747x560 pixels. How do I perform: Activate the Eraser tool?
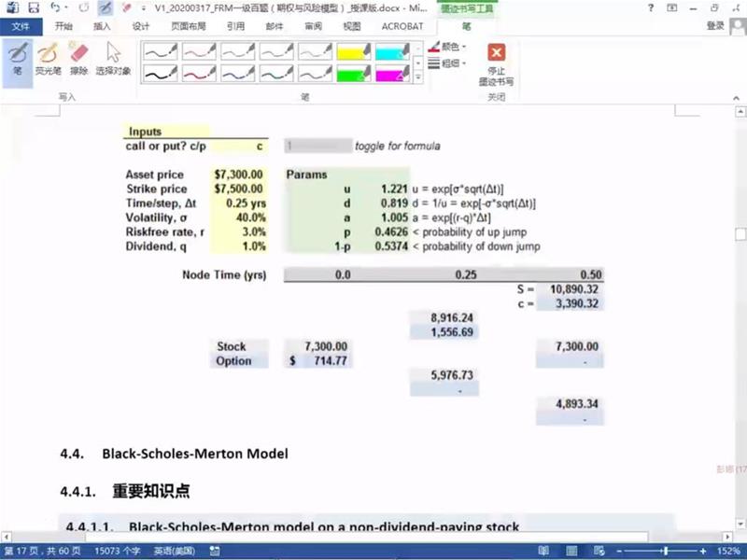78,58
